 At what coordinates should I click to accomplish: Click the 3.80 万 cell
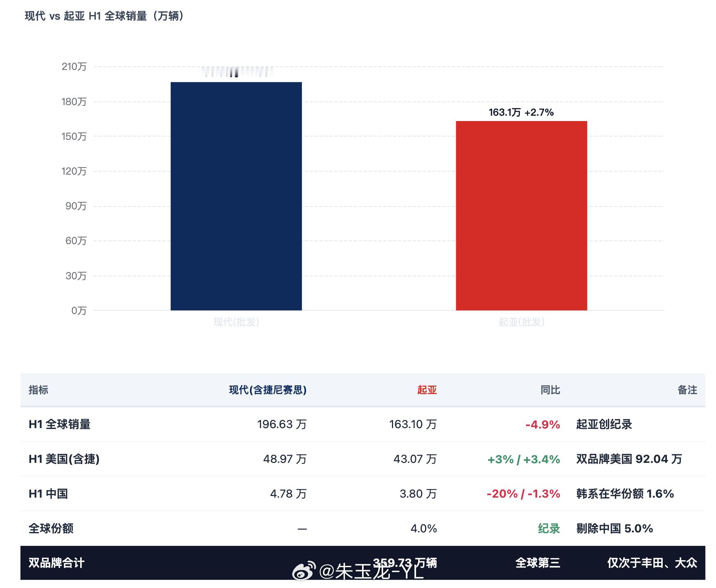pos(418,494)
